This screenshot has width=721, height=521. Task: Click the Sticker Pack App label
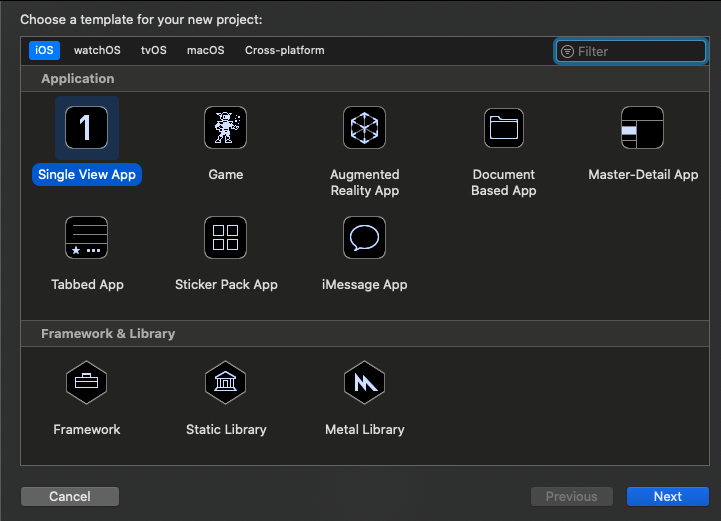tap(226, 285)
